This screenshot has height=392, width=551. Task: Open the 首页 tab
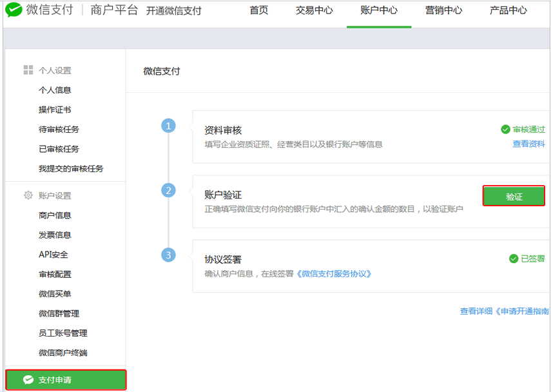(259, 10)
